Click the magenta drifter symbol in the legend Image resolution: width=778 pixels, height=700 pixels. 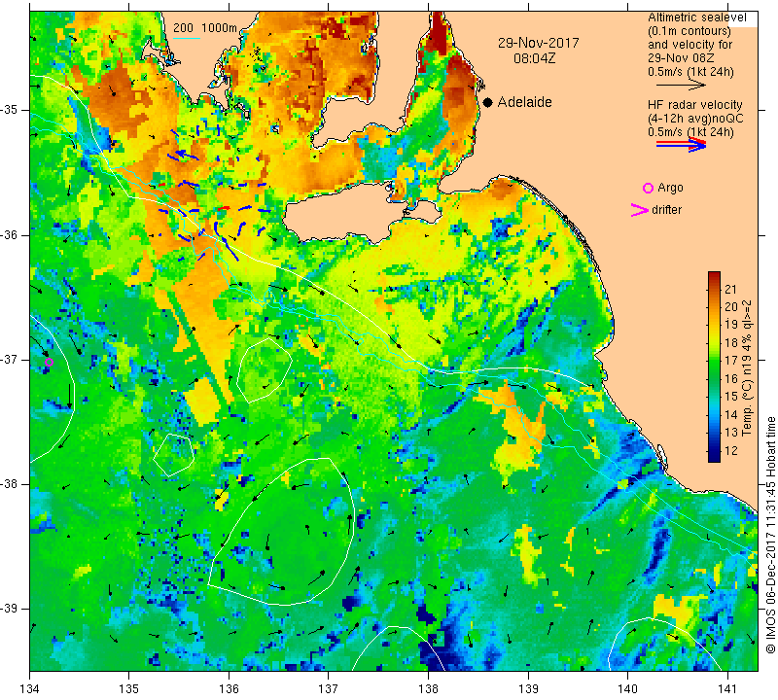click(x=640, y=210)
